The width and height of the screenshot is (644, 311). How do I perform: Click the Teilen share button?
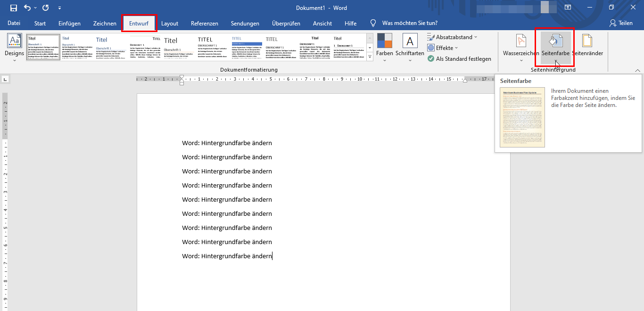pos(621,23)
